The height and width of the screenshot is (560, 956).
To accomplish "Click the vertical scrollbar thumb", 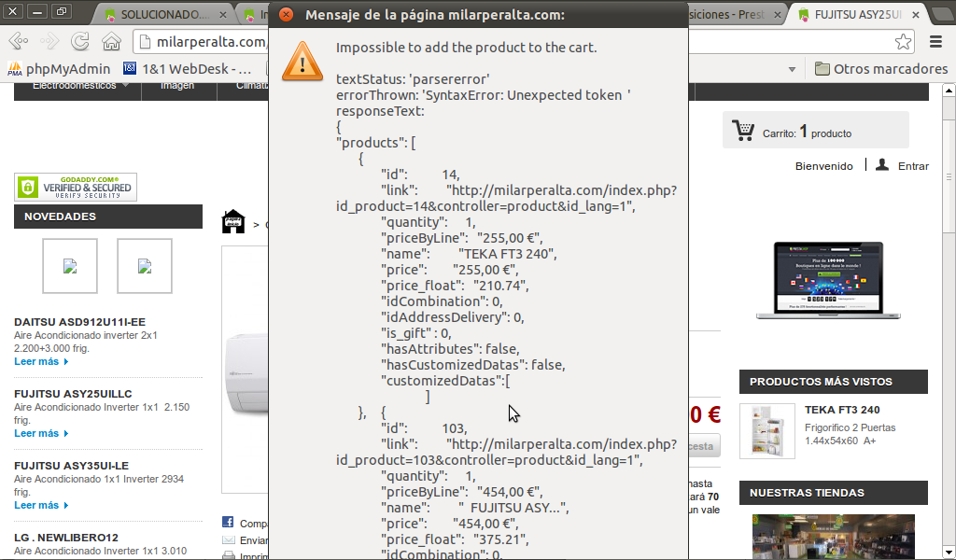I will click(949, 176).
